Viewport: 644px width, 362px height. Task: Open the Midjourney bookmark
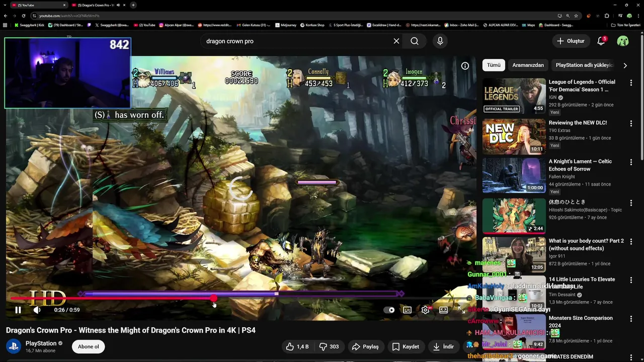pyautogui.click(x=285, y=25)
